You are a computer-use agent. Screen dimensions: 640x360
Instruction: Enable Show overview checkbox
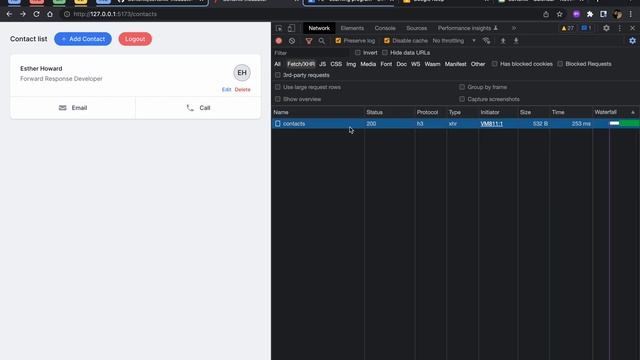[278, 99]
